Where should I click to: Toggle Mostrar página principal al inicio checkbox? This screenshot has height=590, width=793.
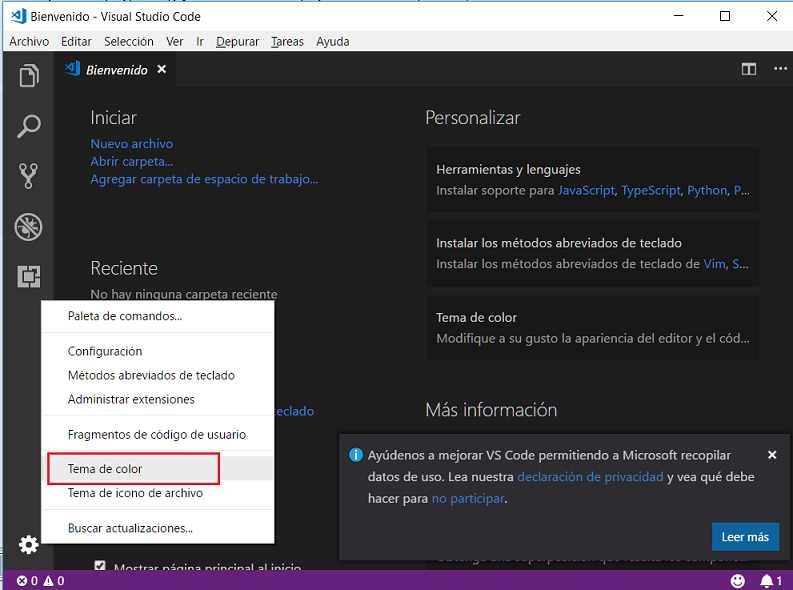pos(100,566)
